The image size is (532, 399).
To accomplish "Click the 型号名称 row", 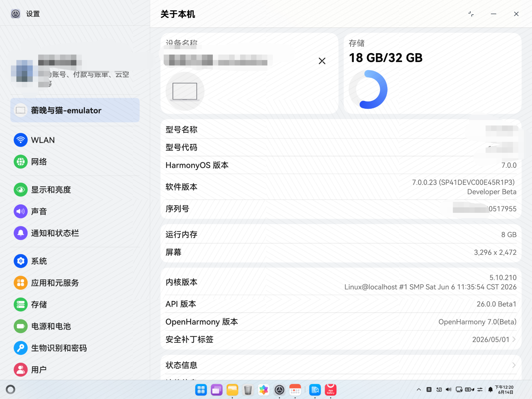I will click(x=341, y=130).
